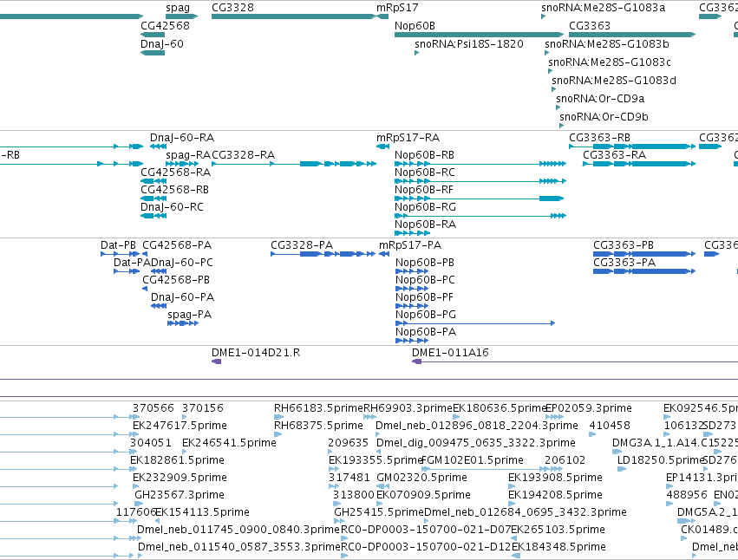This screenshot has width=738, height=560.
Task: Click snoRNA:Or-CD9b feature
Action: click(x=561, y=126)
